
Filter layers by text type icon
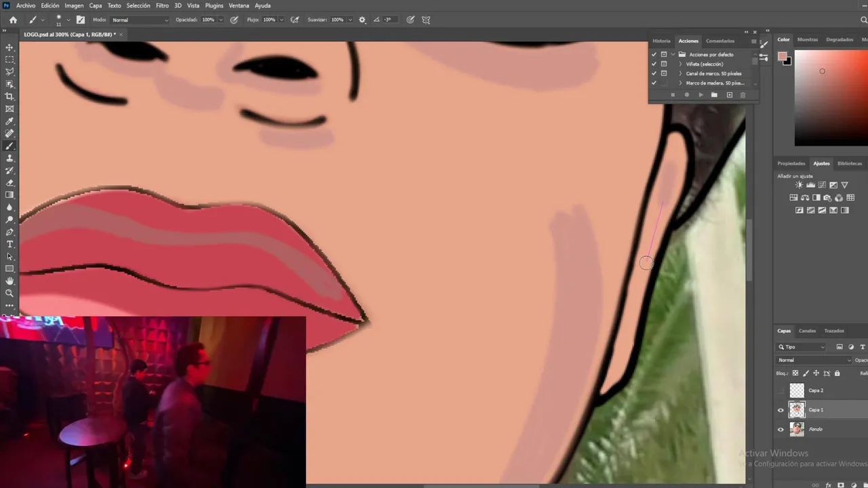coord(863,346)
